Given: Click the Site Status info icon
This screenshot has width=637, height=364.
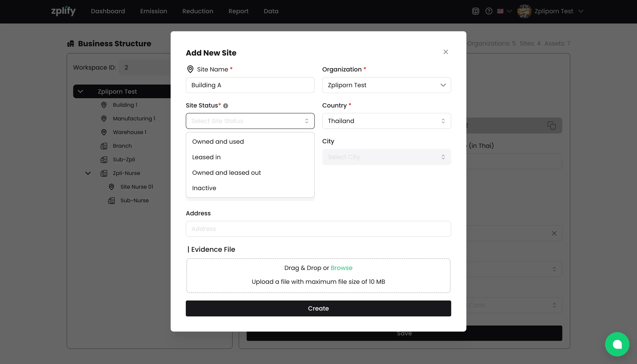Looking at the screenshot, I should coord(225,106).
